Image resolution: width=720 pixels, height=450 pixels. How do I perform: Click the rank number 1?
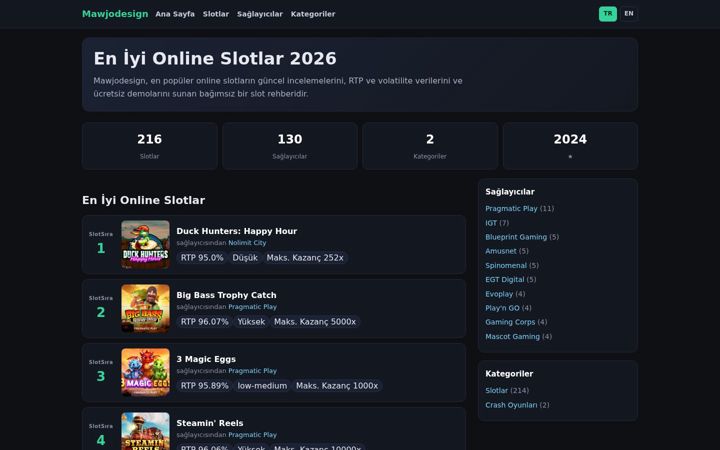(101, 248)
